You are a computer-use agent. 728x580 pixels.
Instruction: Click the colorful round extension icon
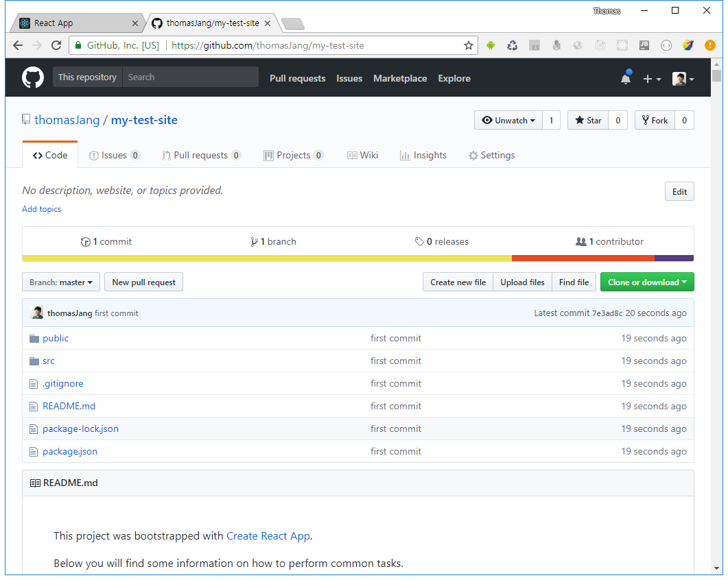688,45
